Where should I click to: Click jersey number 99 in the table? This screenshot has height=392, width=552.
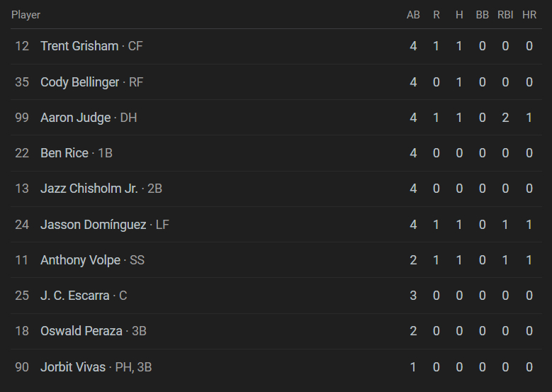22,118
